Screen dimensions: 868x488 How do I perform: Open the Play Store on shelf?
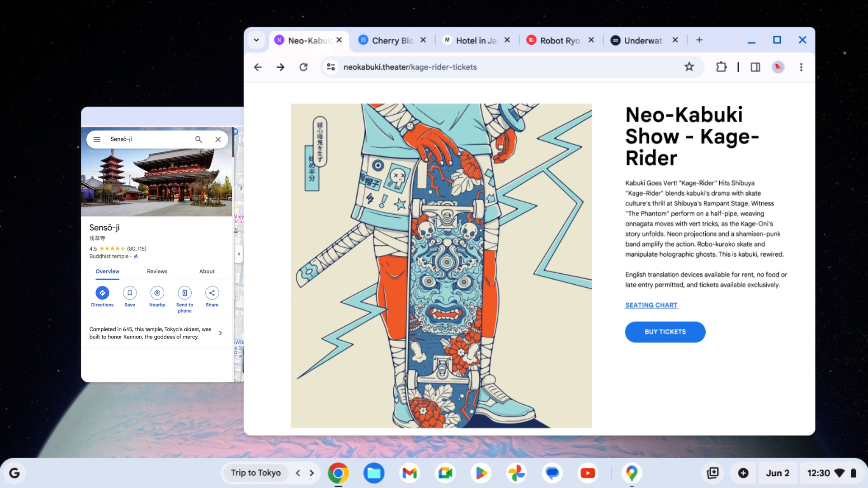481,473
